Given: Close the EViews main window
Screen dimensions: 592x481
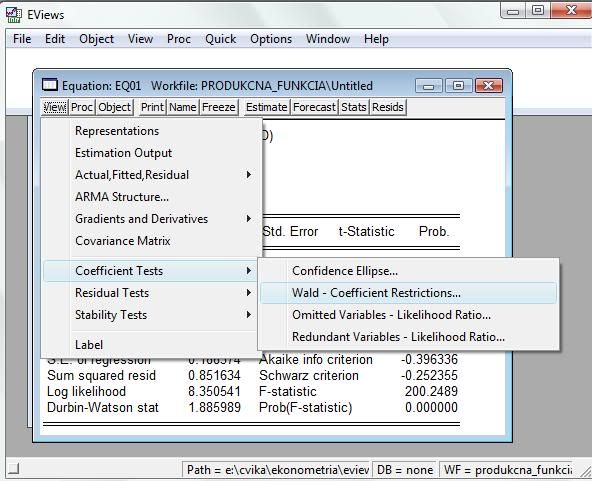Looking at the screenshot, I should [x=571, y=10].
